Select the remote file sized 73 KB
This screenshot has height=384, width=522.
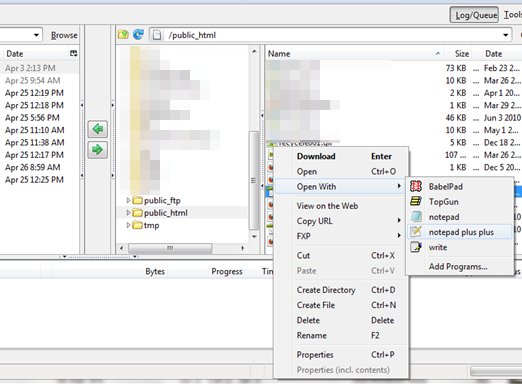393,68
